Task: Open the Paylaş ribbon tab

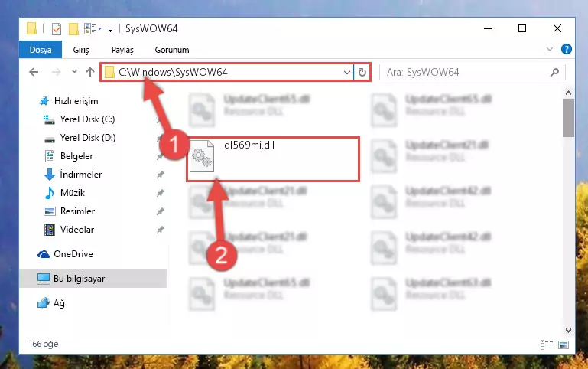Action: coord(122,50)
